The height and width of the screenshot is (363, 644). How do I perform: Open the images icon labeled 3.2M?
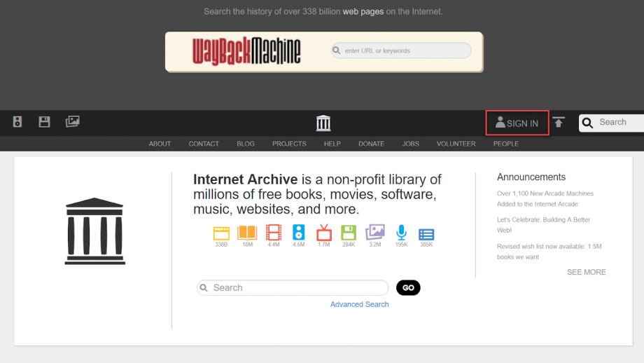coord(375,232)
